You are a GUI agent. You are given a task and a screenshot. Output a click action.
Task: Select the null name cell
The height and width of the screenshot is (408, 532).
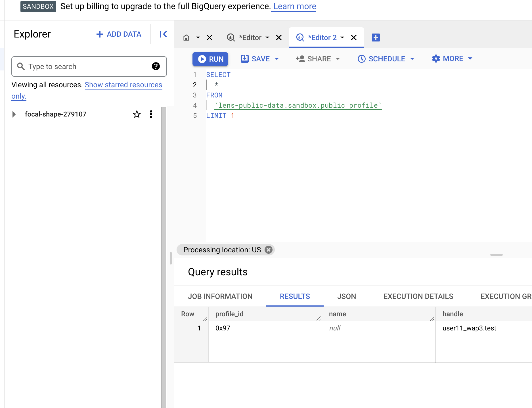click(x=379, y=342)
